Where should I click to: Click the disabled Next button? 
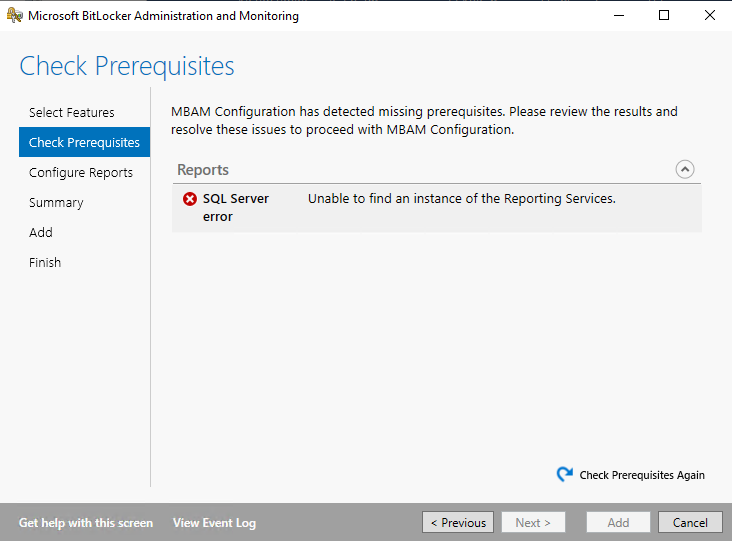click(x=533, y=522)
